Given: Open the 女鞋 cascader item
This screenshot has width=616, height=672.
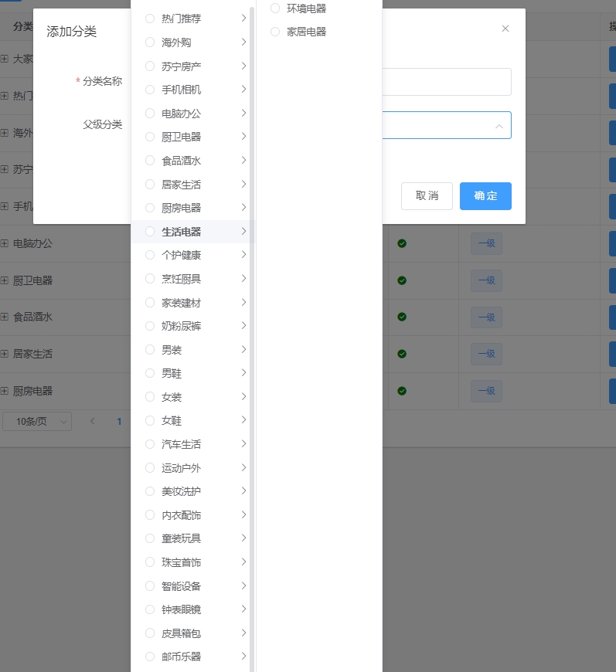Looking at the screenshot, I should click(193, 420).
